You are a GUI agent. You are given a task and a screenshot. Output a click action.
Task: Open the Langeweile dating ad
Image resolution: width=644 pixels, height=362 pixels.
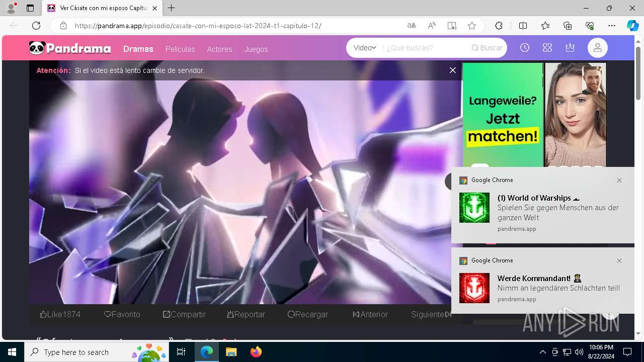pyautogui.click(x=534, y=115)
